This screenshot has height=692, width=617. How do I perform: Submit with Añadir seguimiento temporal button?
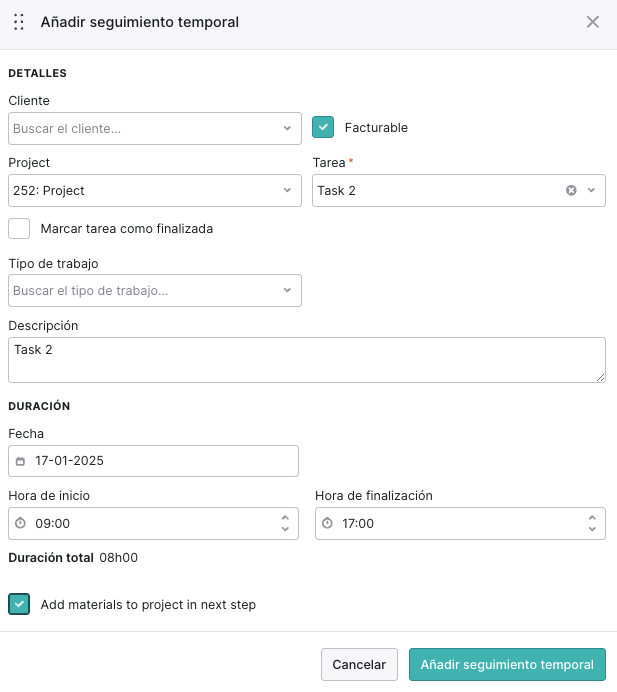(x=507, y=664)
